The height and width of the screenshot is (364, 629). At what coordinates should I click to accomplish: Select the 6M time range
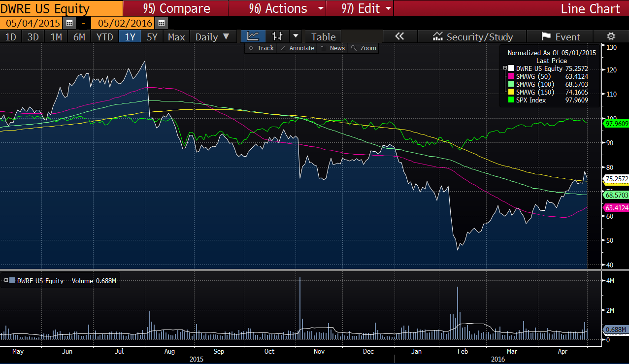click(79, 36)
